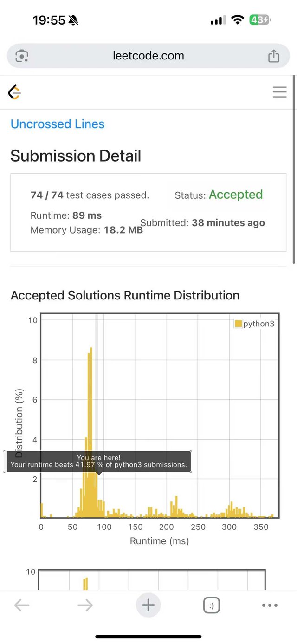Screen dimensions: 297x644
Task: Open the three-dot more options menu
Action: tap(270, 605)
